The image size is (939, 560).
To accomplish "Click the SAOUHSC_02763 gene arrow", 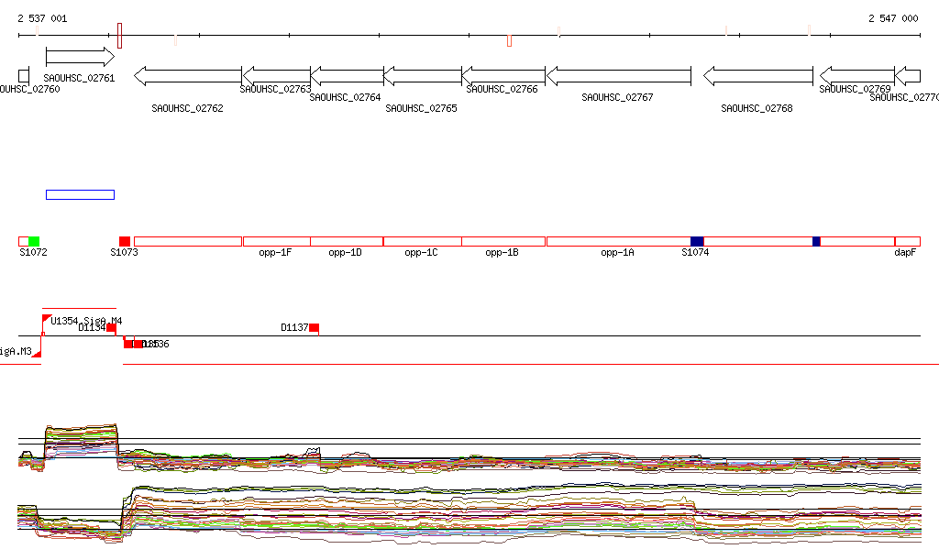I will [x=276, y=75].
